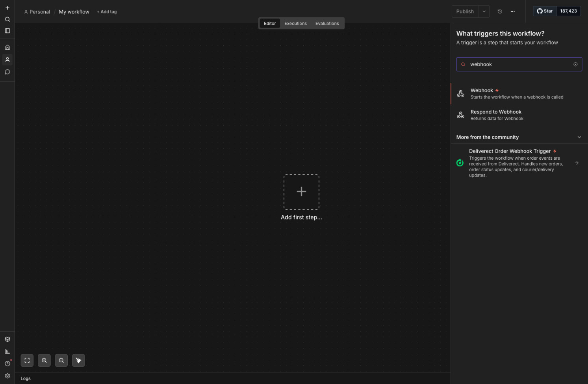Click the Respond to Webhook node icon
588x384 pixels.
tap(460, 115)
